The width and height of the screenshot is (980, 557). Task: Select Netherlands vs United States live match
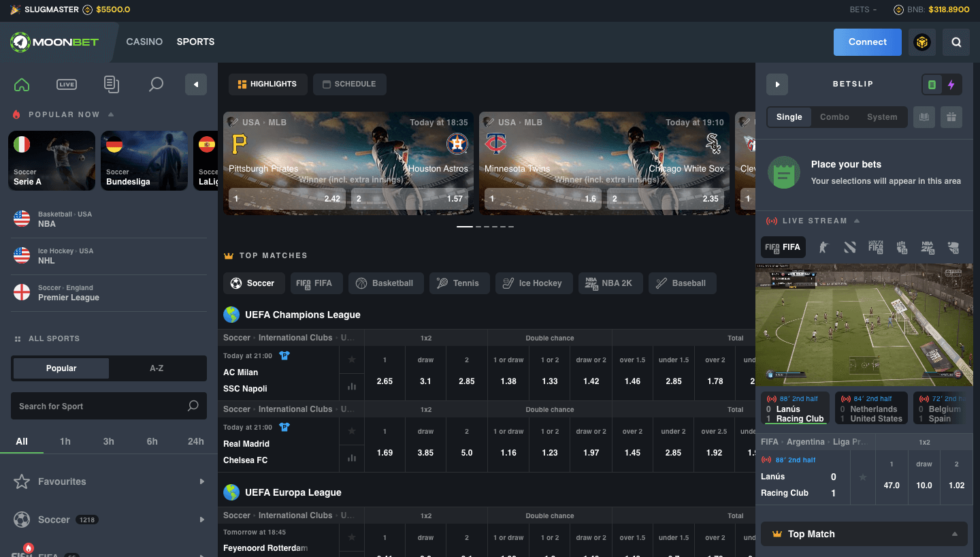pyautogui.click(x=871, y=409)
